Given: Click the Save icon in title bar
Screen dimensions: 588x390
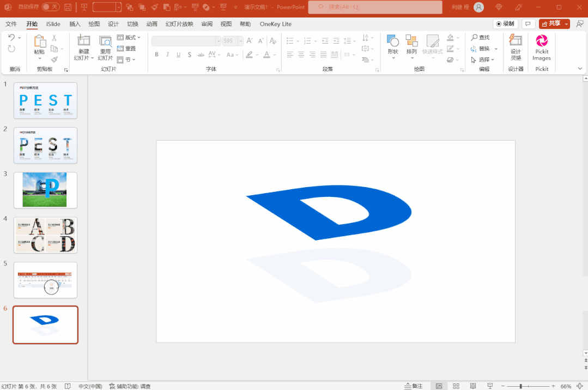Looking at the screenshot, I should (68, 7).
